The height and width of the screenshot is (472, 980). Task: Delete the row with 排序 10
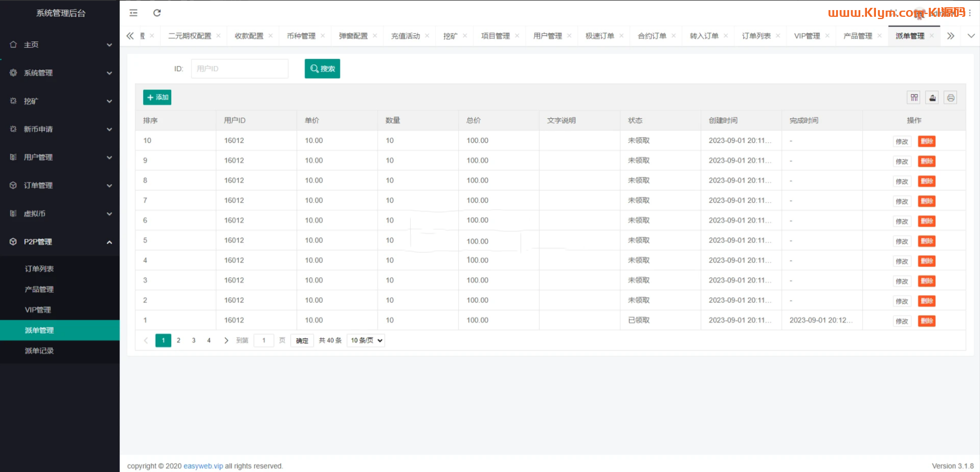click(926, 142)
